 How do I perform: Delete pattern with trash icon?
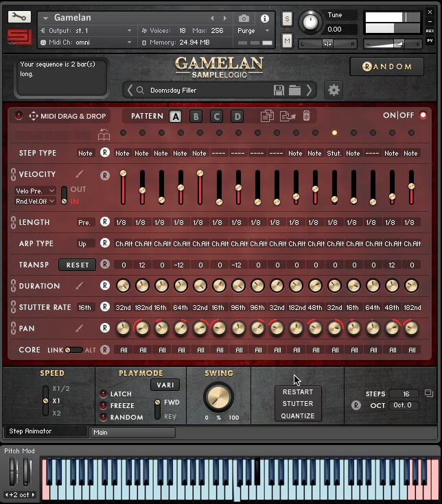click(306, 116)
